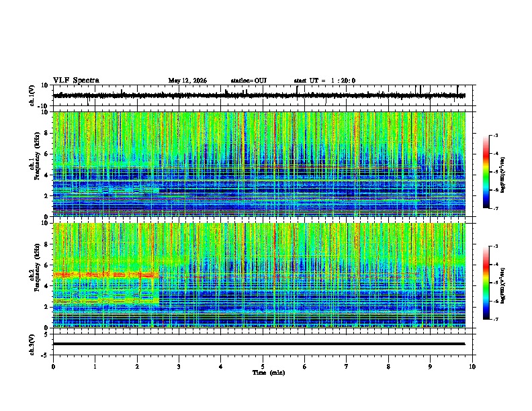Click the 3 minute tick label on time axis

tap(179, 367)
